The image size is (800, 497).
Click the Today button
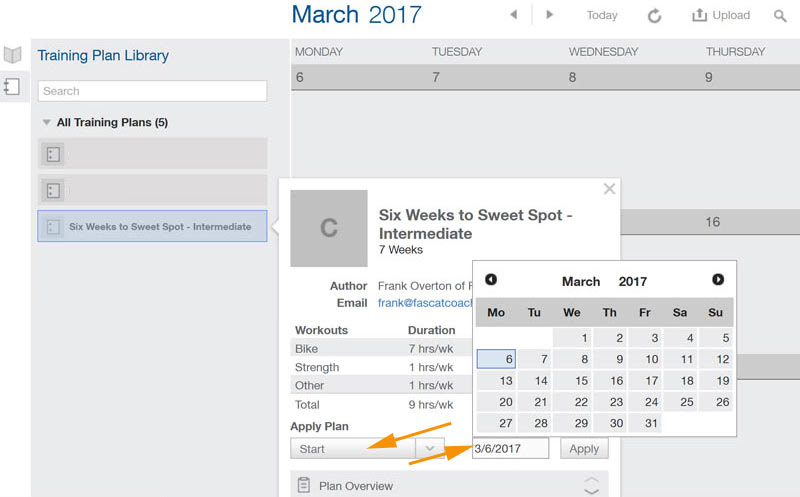(602, 16)
